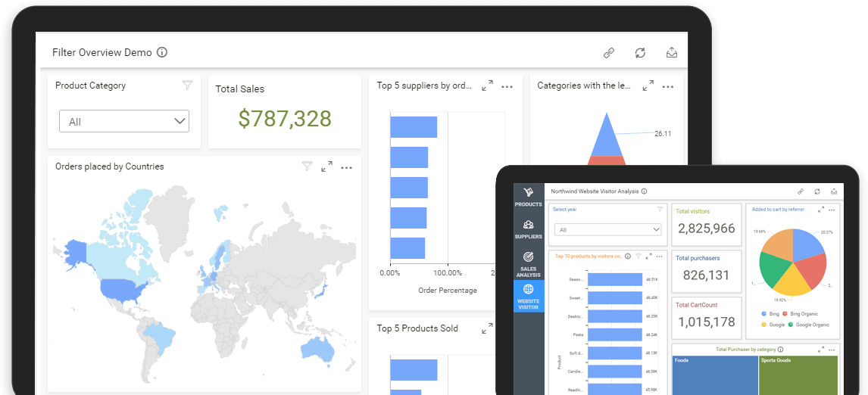Click info icon beside Filter Overview Demo title
The height and width of the screenshot is (395, 868).
point(161,52)
